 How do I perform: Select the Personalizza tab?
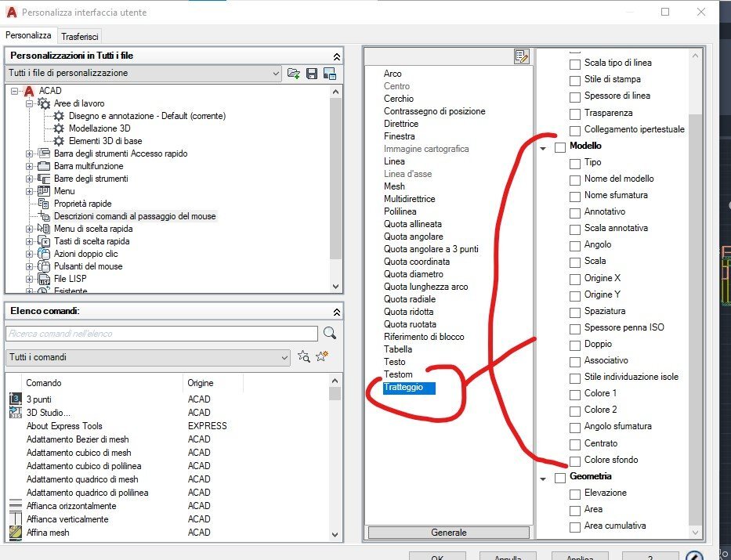[x=28, y=35]
